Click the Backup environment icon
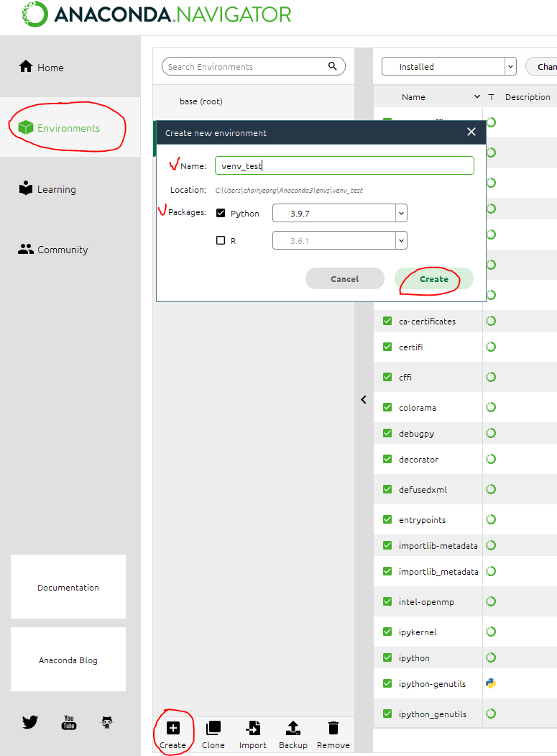 (x=293, y=728)
